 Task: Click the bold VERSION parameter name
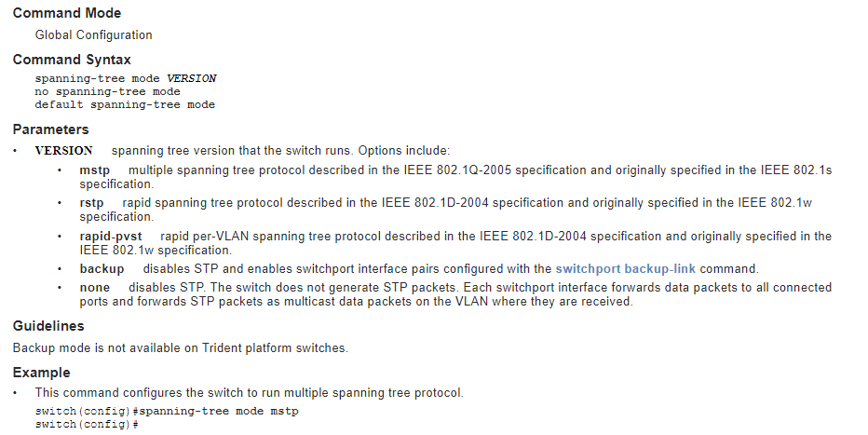(x=64, y=151)
